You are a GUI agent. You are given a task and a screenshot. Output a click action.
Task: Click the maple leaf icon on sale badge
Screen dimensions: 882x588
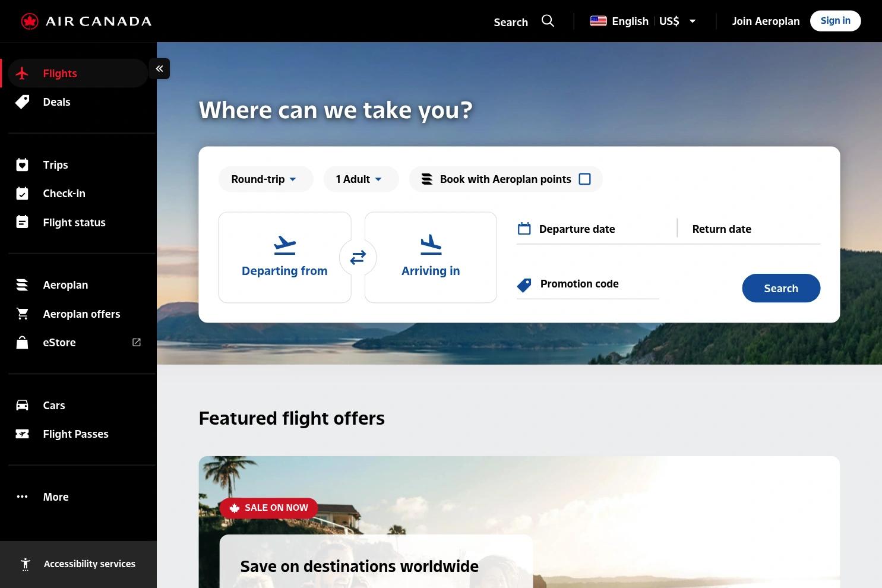coord(235,508)
